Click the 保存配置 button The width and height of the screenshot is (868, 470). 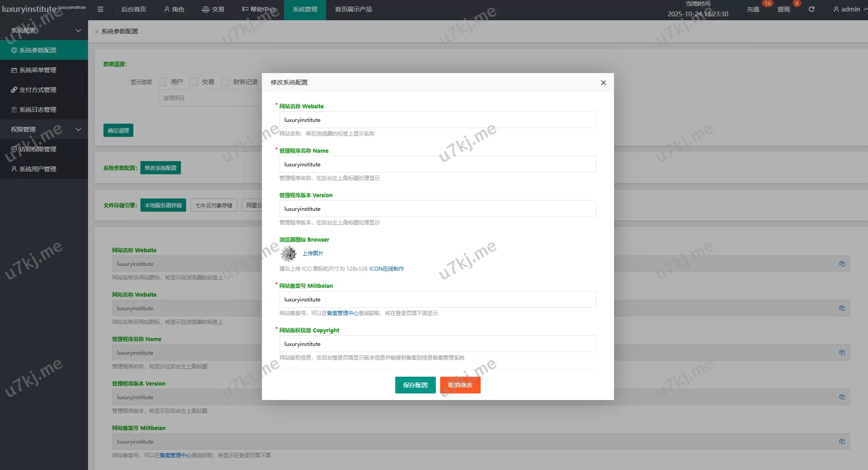[x=415, y=385]
